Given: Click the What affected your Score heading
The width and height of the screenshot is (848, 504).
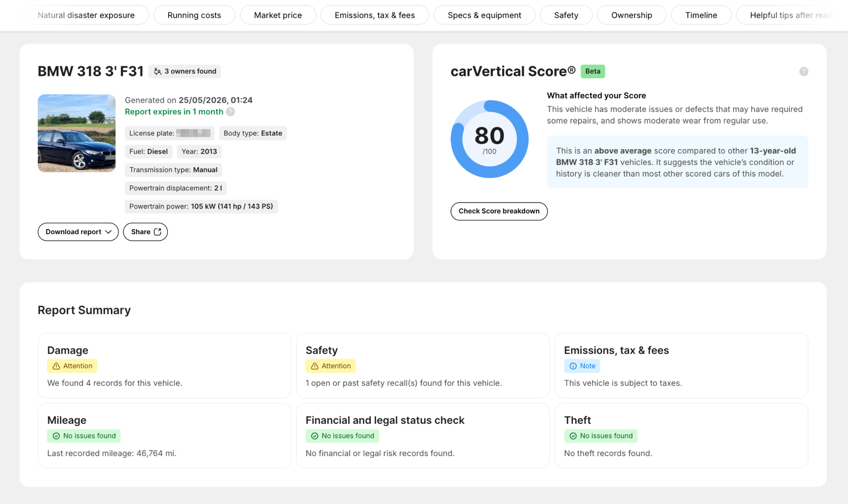Looking at the screenshot, I should pos(596,95).
